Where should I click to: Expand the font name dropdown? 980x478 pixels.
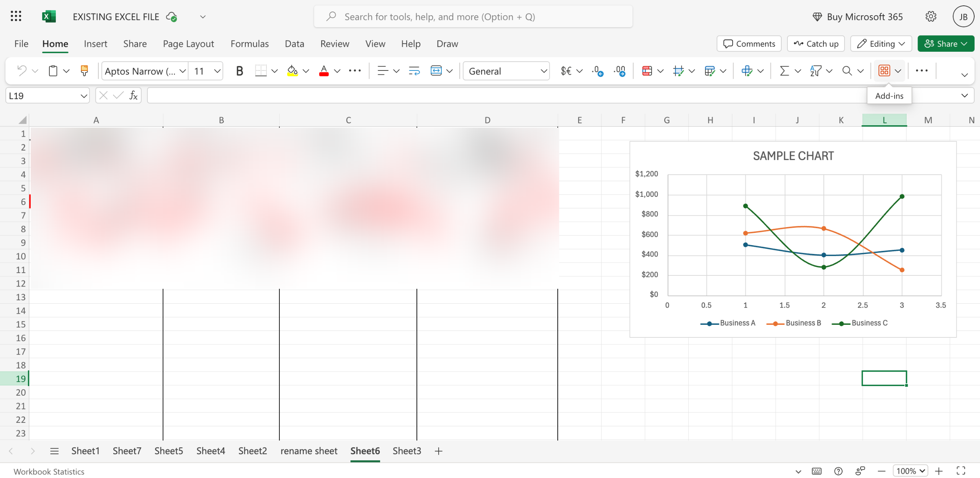tap(183, 71)
